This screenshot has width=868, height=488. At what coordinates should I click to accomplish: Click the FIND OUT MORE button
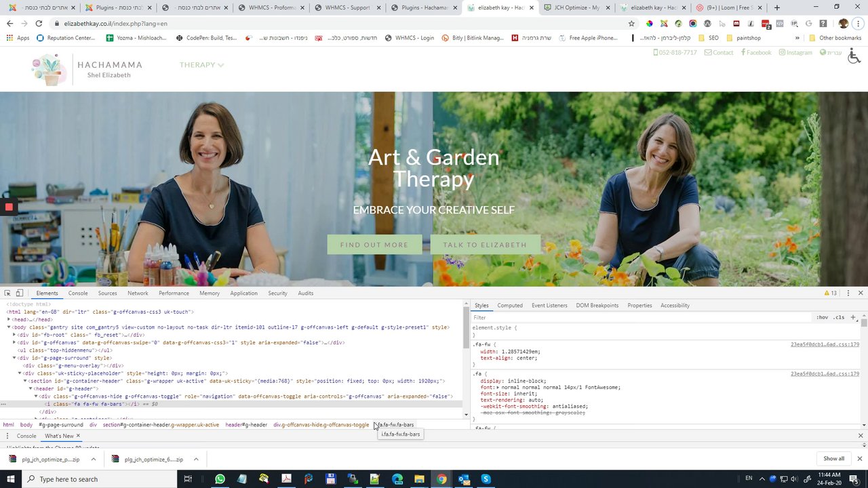[x=374, y=245]
